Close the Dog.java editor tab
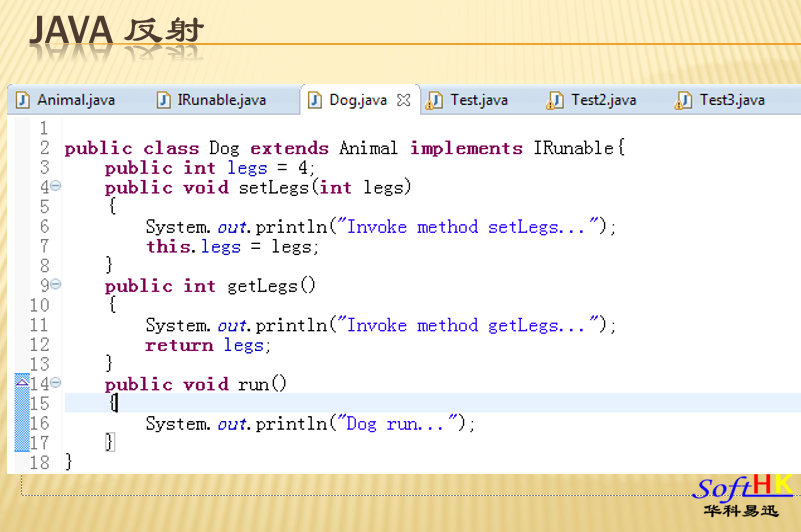This screenshot has width=801, height=532. tap(404, 100)
